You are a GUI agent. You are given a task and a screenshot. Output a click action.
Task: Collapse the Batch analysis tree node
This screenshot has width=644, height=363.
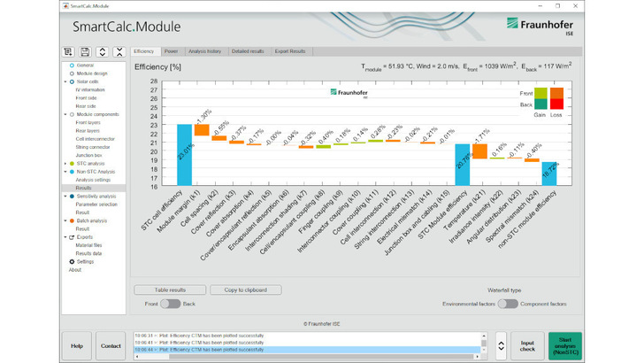65,220
